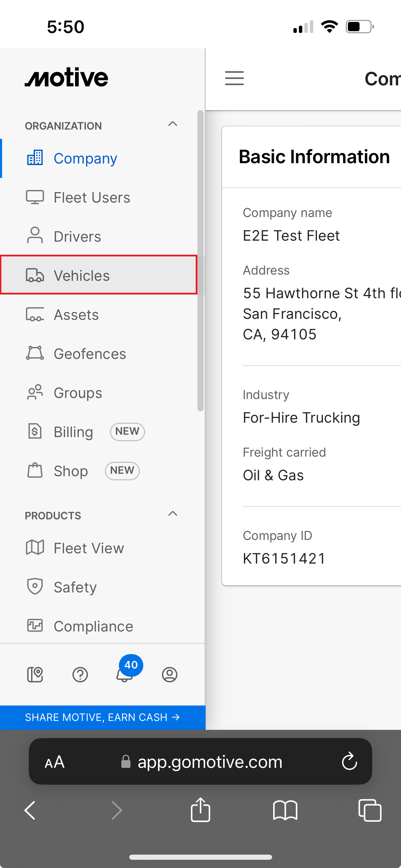
Task: Tap the iOS home indicator bar
Action: [200, 857]
